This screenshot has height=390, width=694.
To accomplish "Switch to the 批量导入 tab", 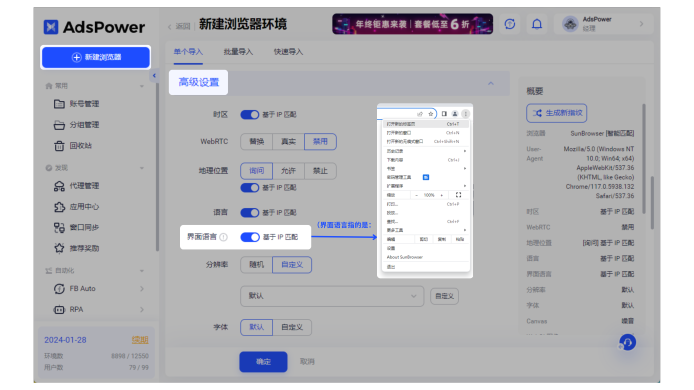I will [238, 52].
